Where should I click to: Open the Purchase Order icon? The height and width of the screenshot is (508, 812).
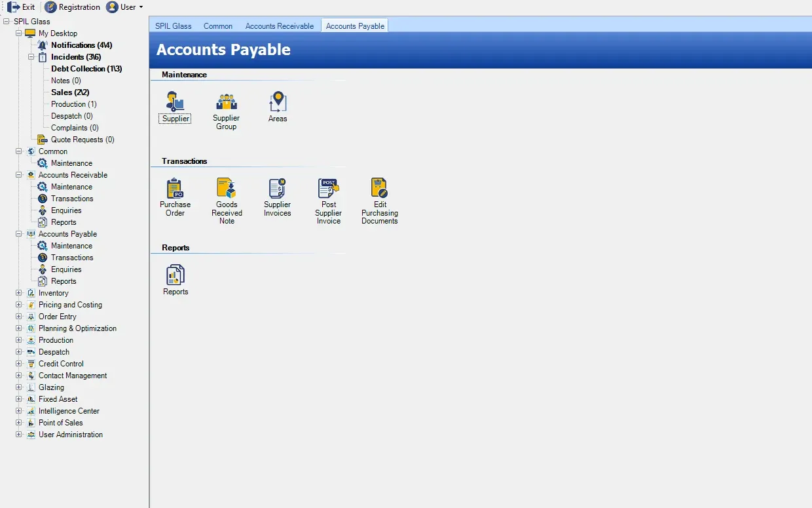coord(175,188)
